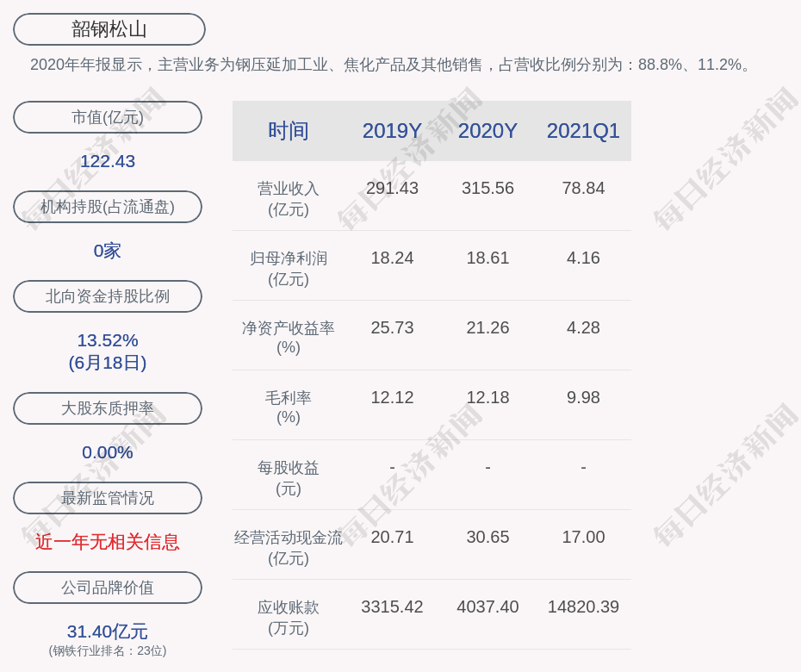Click the 韶钢松山 company name pill
The height and width of the screenshot is (672, 801).
click(x=109, y=29)
